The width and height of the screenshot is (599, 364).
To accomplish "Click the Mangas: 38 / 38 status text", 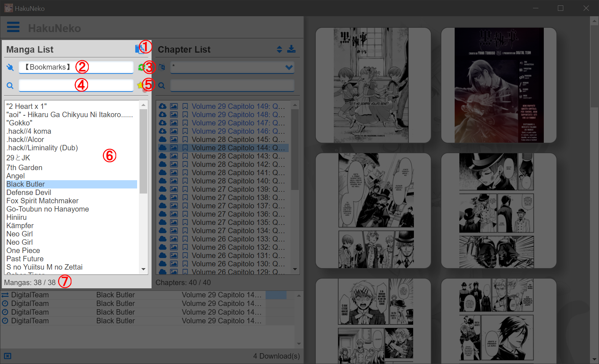I will tap(30, 283).
